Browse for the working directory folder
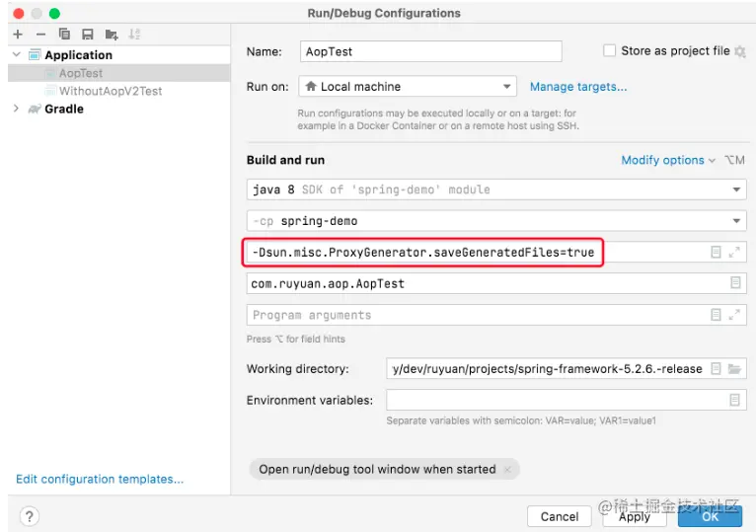The height and width of the screenshot is (532, 756). tap(734, 369)
